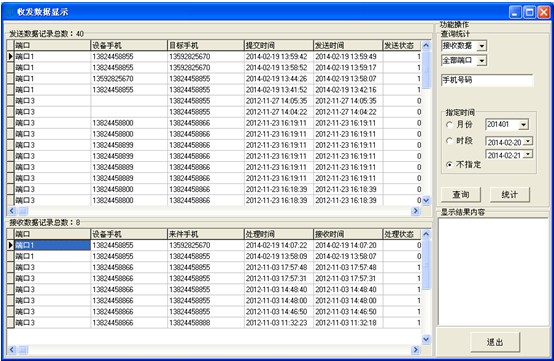Click current-row arrow marker in received data table

pyautogui.click(x=10, y=245)
